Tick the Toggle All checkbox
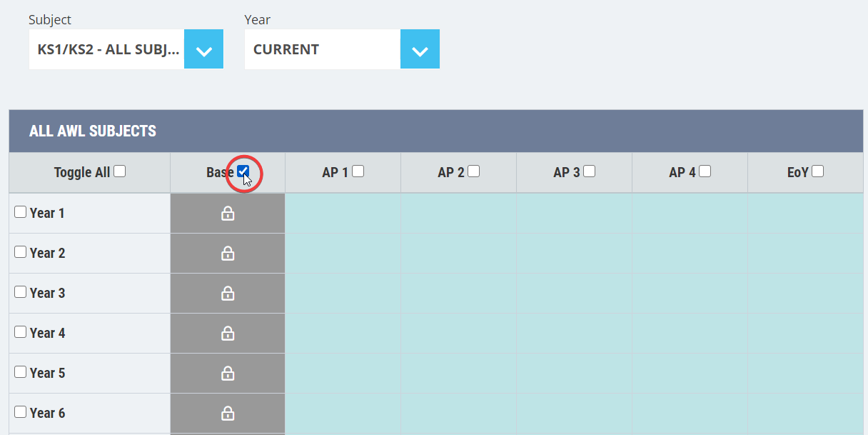Viewport: 868px width, 435px height. tap(120, 171)
